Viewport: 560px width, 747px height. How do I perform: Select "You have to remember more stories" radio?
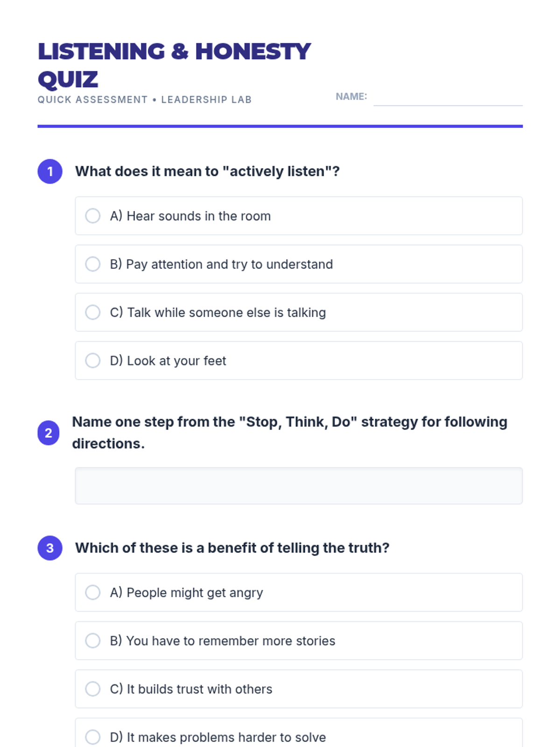click(93, 641)
